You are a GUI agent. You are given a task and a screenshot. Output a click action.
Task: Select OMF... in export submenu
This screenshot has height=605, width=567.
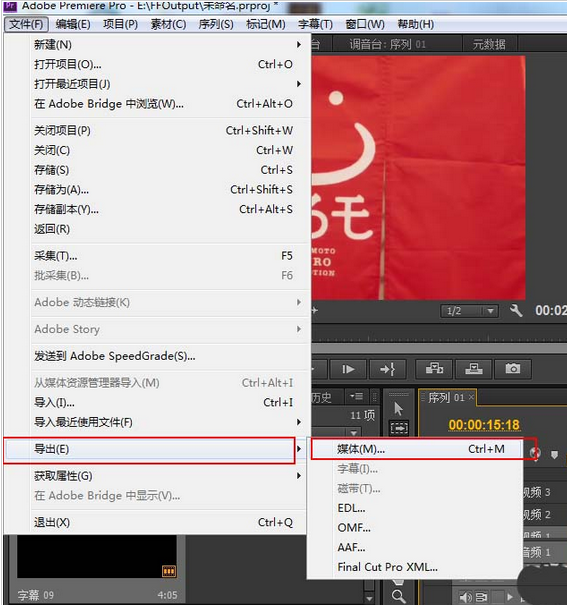pos(416,528)
